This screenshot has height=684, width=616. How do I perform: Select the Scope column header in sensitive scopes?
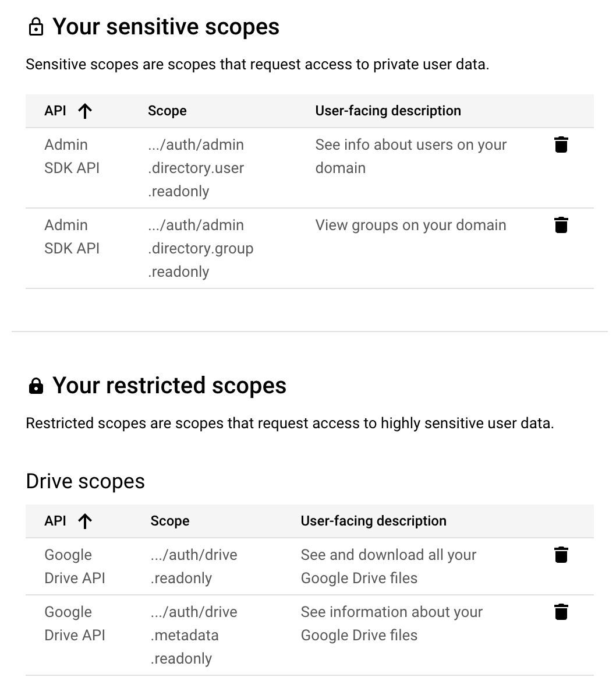(x=167, y=111)
